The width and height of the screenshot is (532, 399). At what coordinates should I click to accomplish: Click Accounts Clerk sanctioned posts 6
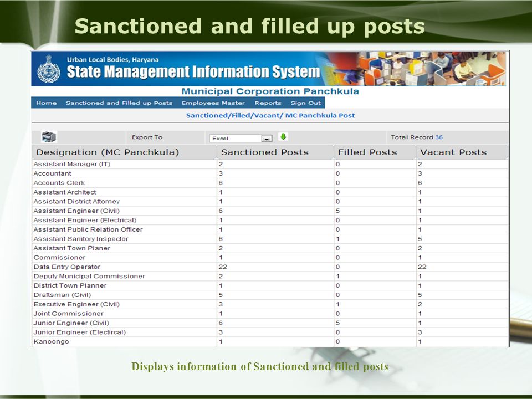pos(221,183)
